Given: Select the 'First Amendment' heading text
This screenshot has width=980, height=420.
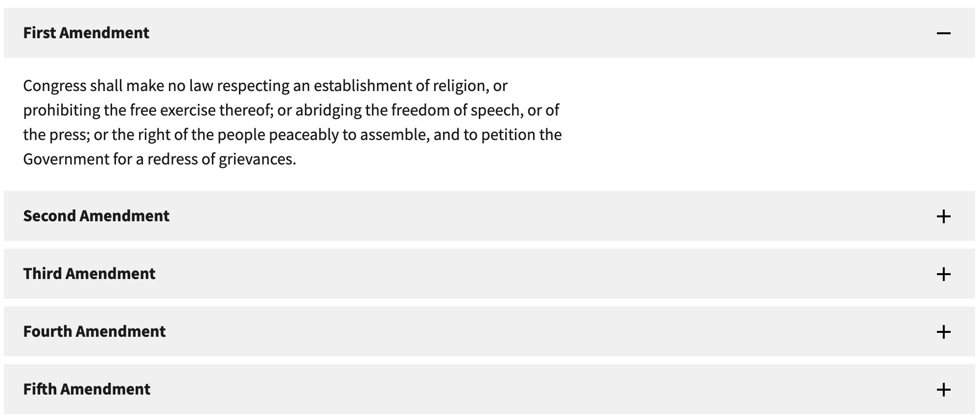Looking at the screenshot, I should 86,33.
